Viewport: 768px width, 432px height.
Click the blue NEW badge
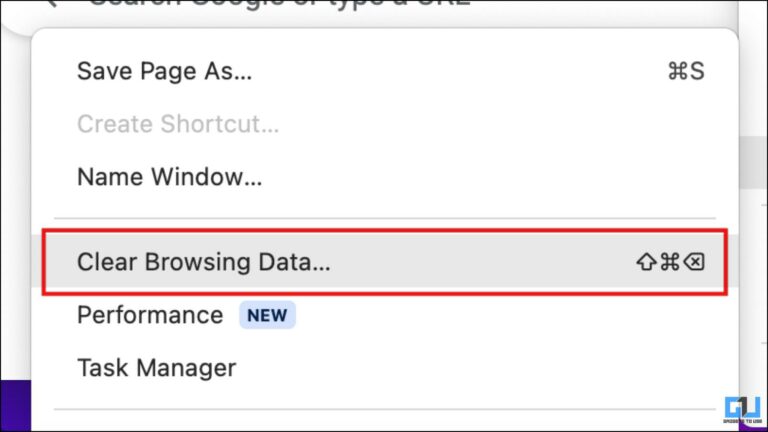(267, 316)
